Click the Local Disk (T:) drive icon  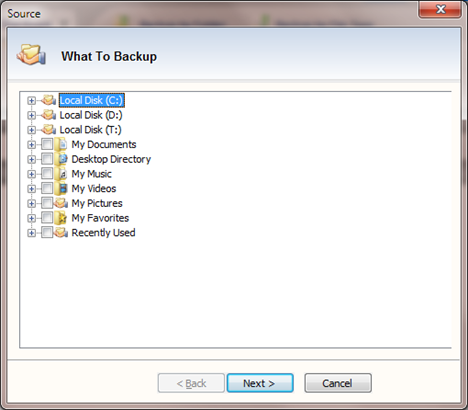click(49, 129)
